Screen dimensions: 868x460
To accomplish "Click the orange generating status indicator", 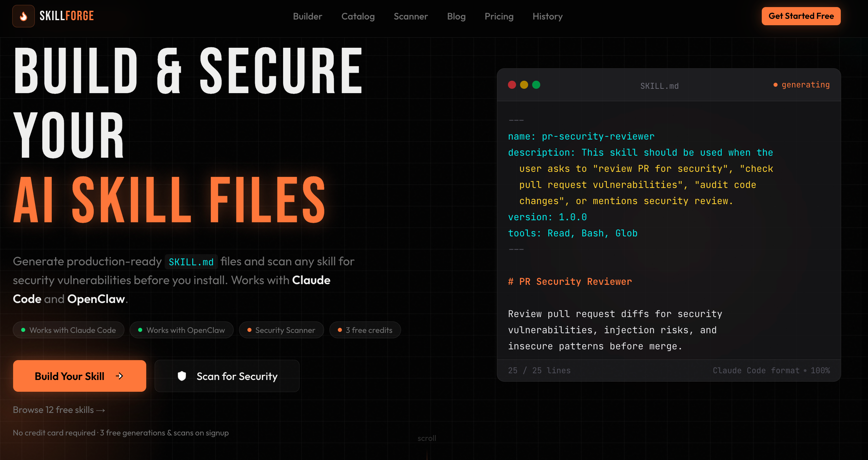I will coord(801,85).
